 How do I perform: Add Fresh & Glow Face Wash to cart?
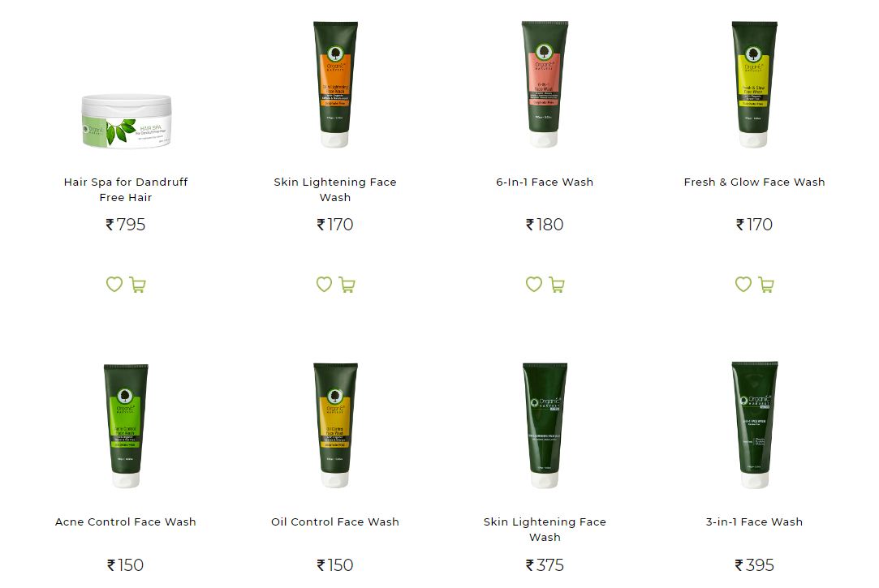[x=766, y=285]
